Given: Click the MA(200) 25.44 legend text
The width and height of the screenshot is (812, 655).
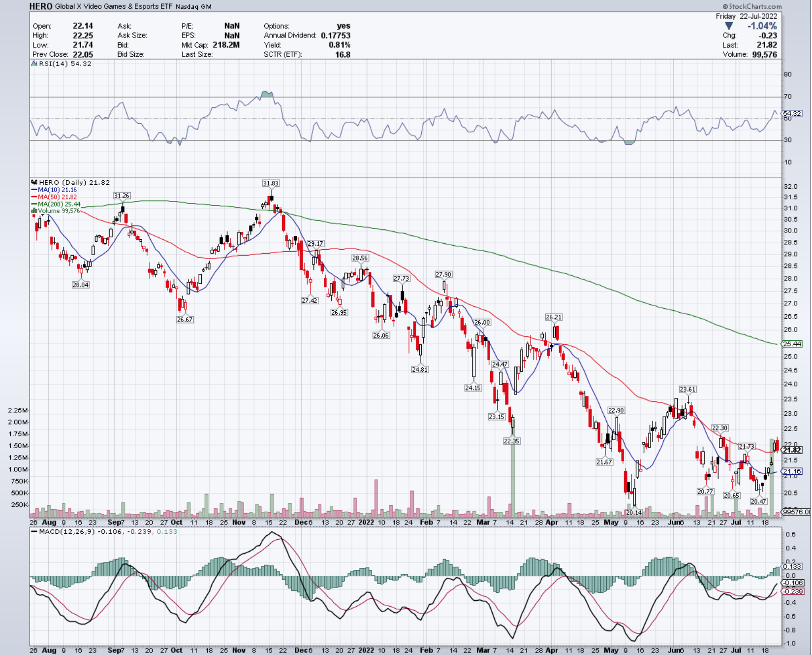Looking at the screenshot, I should pyautogui.click(x=59, y=204).
